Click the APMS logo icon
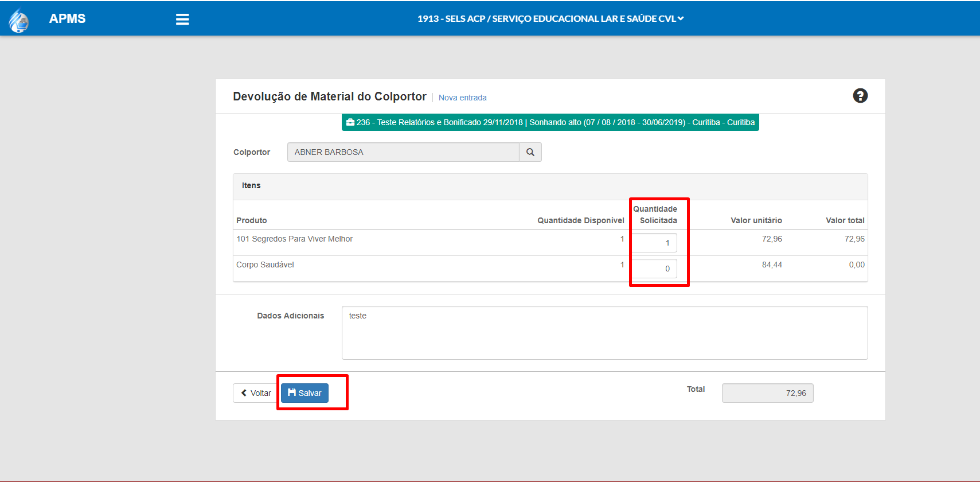 19,20
